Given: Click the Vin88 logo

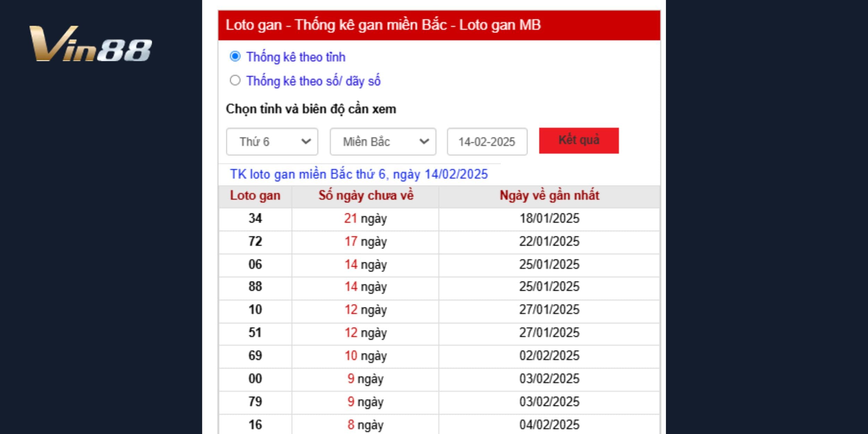Looking at the screenshot, I should (x=91, y=44).
